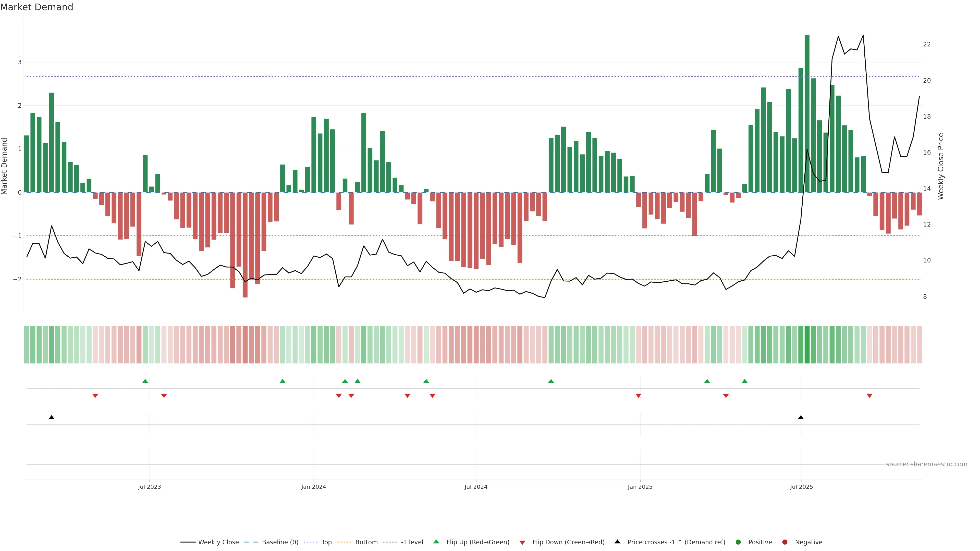
Task: Click the Weekly Close Price axis title
Action: pos(941,166)
